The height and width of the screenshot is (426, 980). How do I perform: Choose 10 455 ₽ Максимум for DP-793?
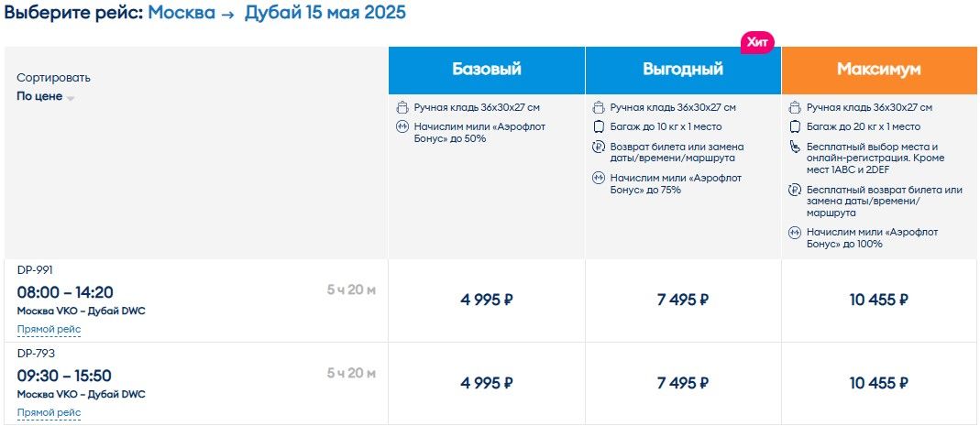(x=879, y=383)
